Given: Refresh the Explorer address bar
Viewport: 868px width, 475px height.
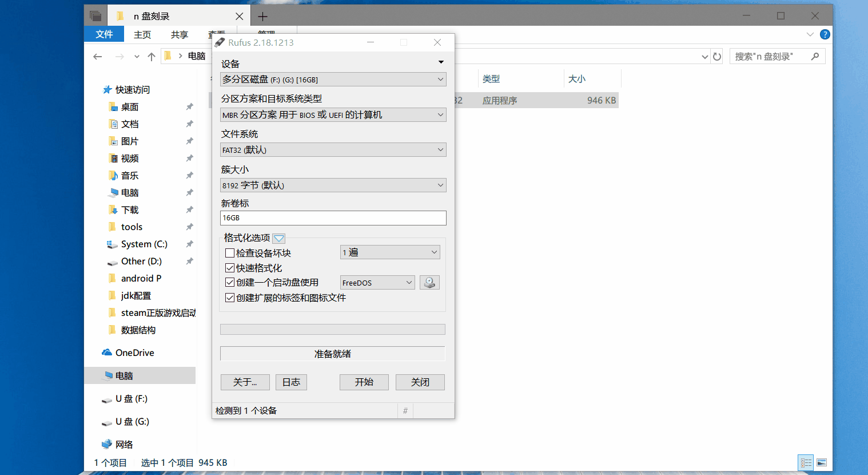Looking at the screenshot, I should pyautogui.click(x=717, y=56).
